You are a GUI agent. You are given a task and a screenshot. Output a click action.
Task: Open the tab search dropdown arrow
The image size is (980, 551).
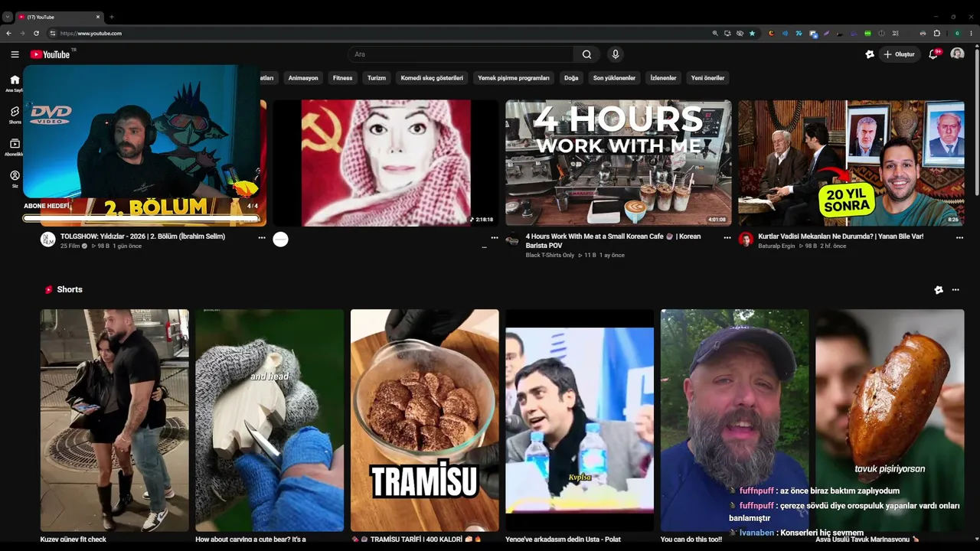pos(8,17)
